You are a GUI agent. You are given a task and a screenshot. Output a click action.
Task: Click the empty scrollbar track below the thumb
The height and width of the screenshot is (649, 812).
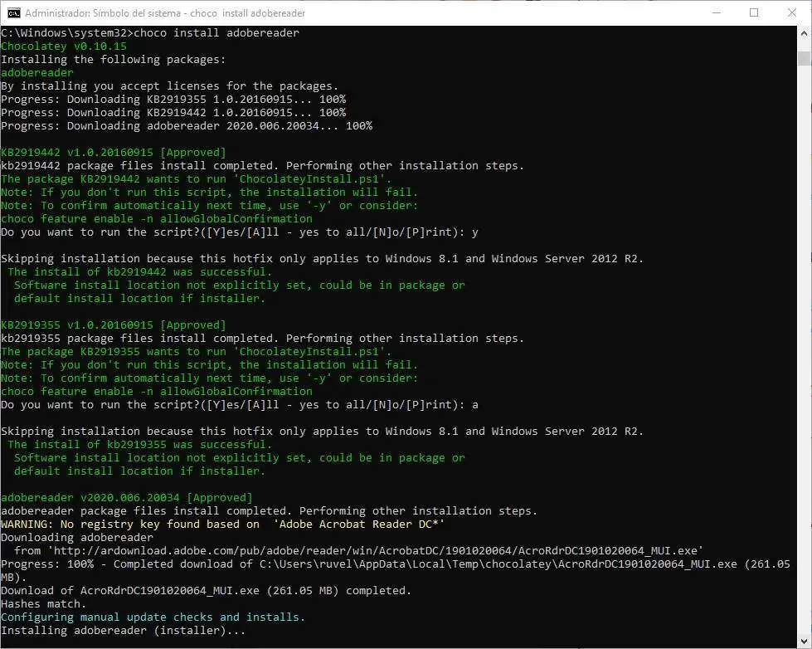805,353
